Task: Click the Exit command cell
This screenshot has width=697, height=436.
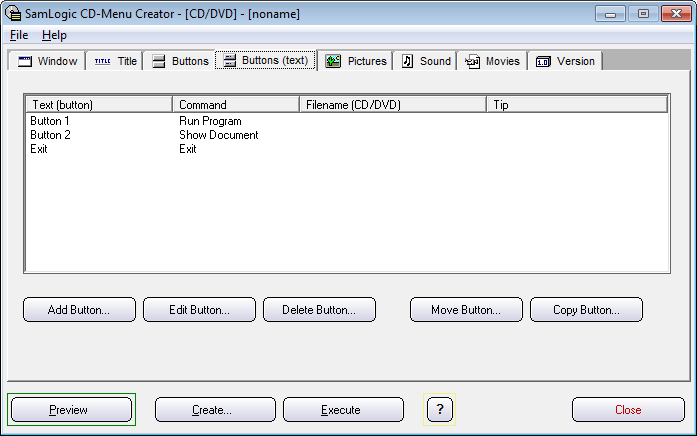Action: pyautogui.click(x=188, y=149)
